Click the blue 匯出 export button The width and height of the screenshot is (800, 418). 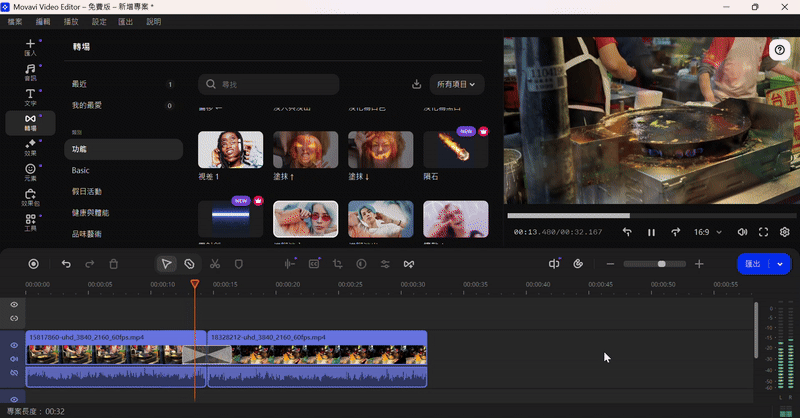click(753, 264)
